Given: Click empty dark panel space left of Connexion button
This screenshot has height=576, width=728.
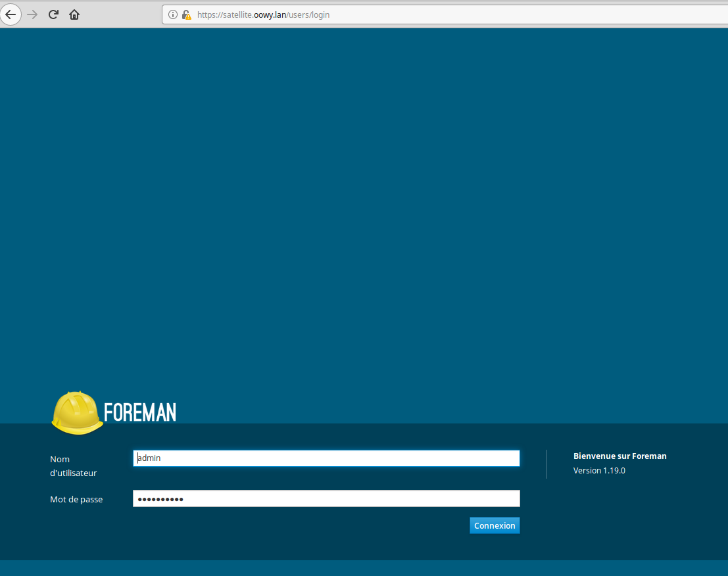Looking at the screenshot, I should click(x=296, y=526).
